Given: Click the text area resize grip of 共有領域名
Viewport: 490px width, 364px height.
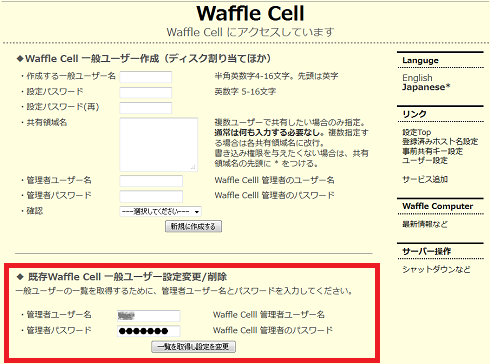Looking at the screenshot, I should [193, 167].
